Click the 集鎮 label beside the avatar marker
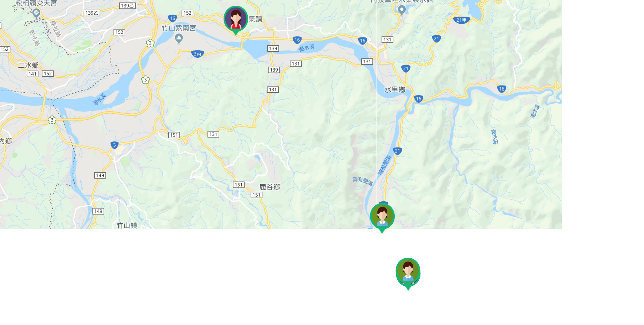The image size is (644, 325). tap(255, 19)
